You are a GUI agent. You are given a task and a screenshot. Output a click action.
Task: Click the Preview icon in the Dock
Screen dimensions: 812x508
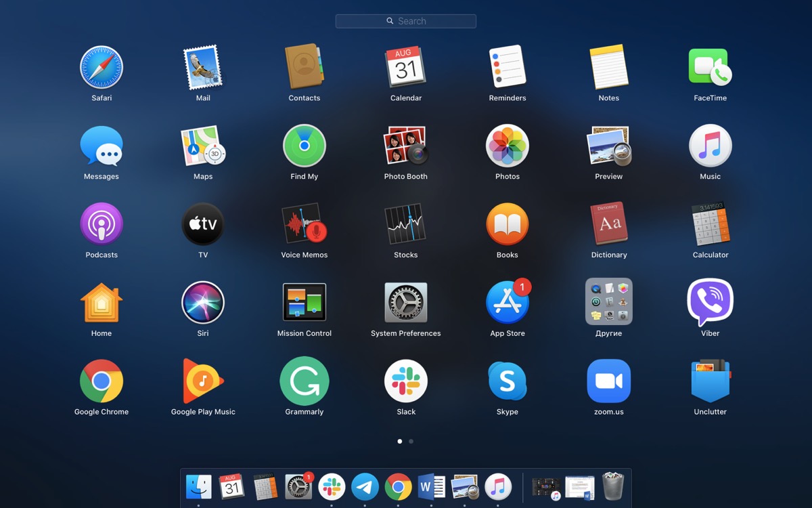(x=465, y=486)
